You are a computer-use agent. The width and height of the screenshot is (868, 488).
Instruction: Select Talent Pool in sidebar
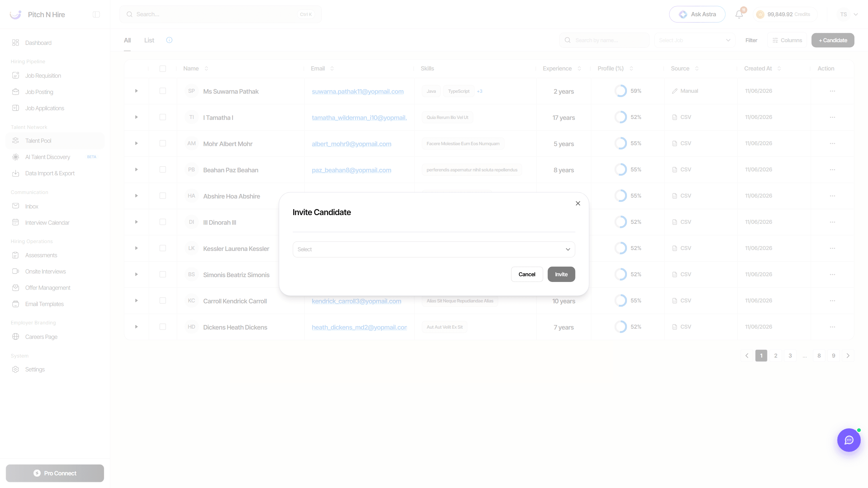click(55, 141)
